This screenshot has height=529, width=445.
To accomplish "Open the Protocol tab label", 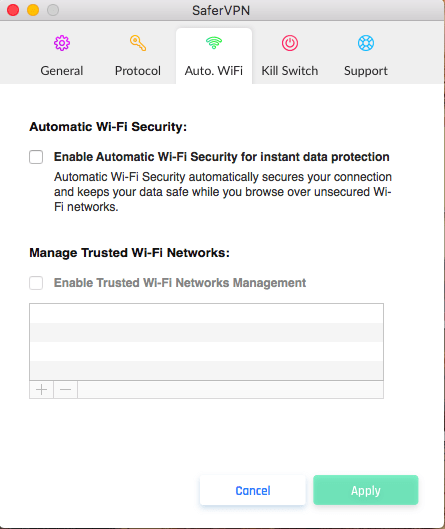I will (138, 71).
